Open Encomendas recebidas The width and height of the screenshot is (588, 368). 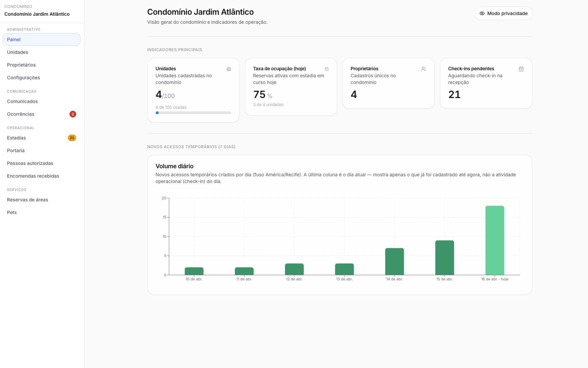click(33, 176)
